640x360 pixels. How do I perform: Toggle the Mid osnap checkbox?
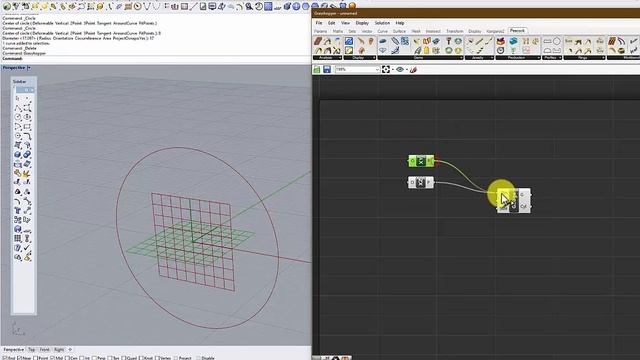[51, 358]
